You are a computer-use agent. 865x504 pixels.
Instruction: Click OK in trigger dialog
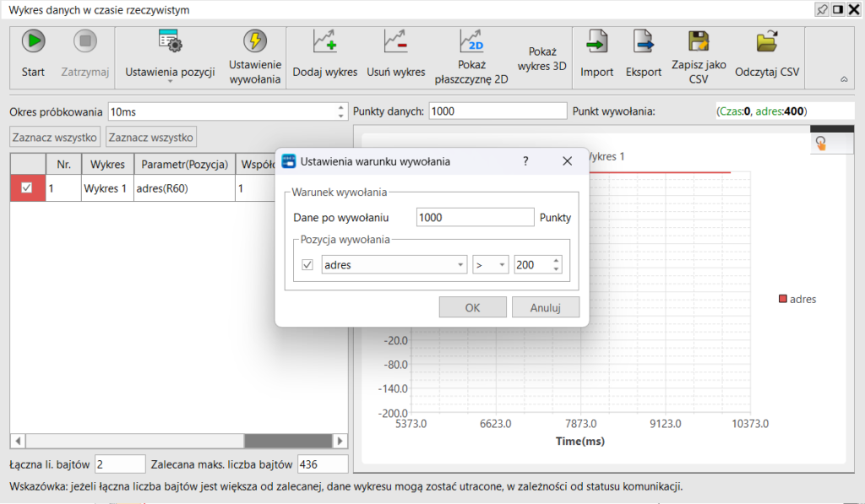473,307
